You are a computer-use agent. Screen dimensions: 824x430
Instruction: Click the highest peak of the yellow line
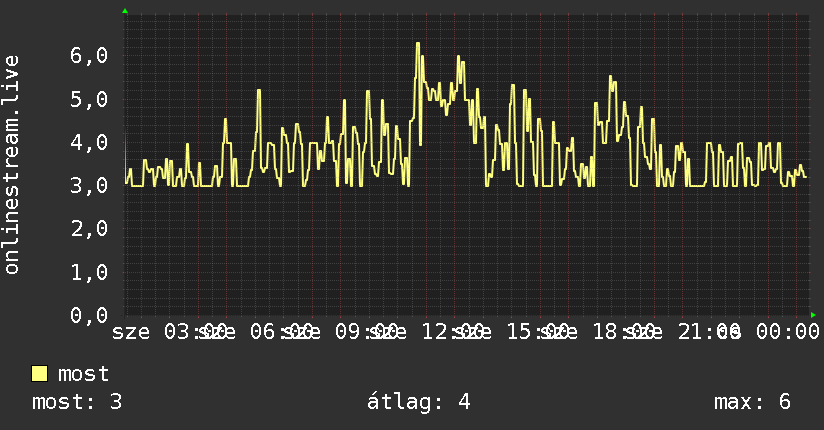(x=418, y=43)
